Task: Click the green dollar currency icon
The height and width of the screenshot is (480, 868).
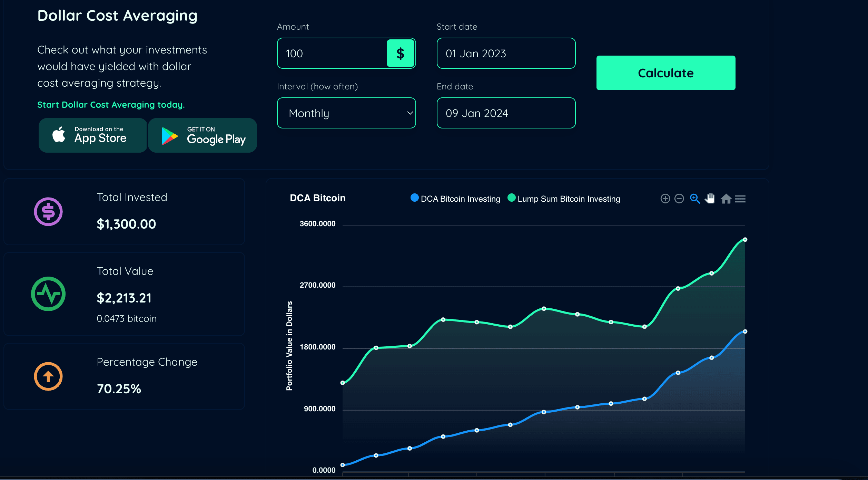Action: click(x=400, y=53)
